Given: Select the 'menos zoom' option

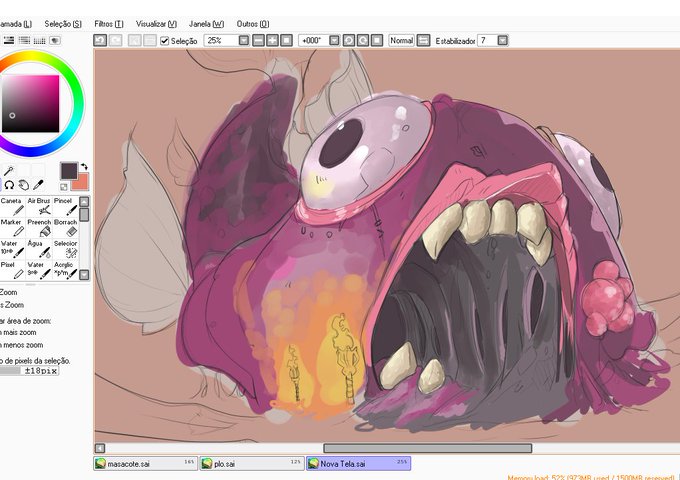Looking at the screenshot, I should click(x=22, y=345).
